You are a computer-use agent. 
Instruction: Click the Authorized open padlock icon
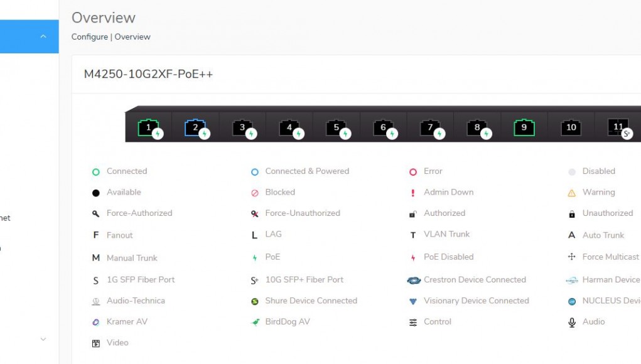413,214
